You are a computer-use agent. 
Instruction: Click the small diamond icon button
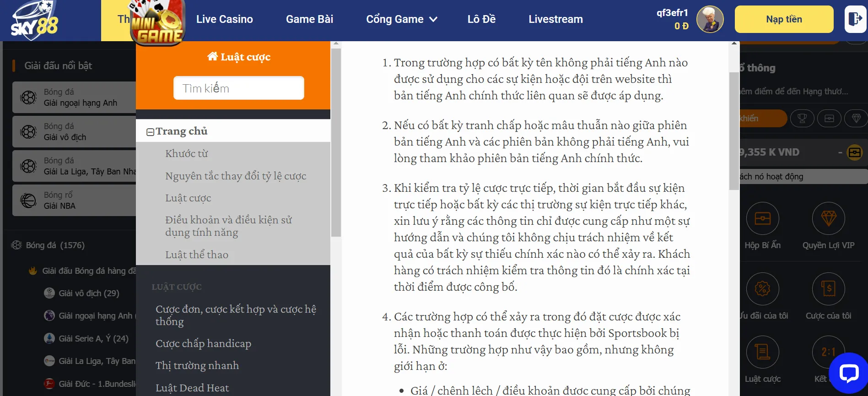(856, 119)
